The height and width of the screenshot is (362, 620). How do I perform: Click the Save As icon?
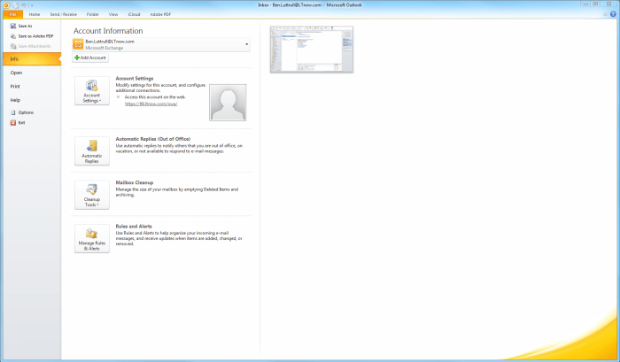pyautogui.click(x=13, y=26)
